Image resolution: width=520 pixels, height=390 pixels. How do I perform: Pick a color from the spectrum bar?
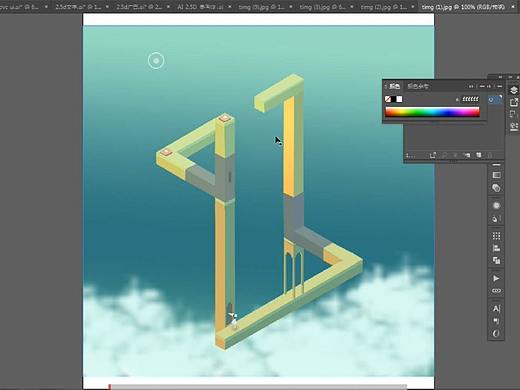(432, 112)
